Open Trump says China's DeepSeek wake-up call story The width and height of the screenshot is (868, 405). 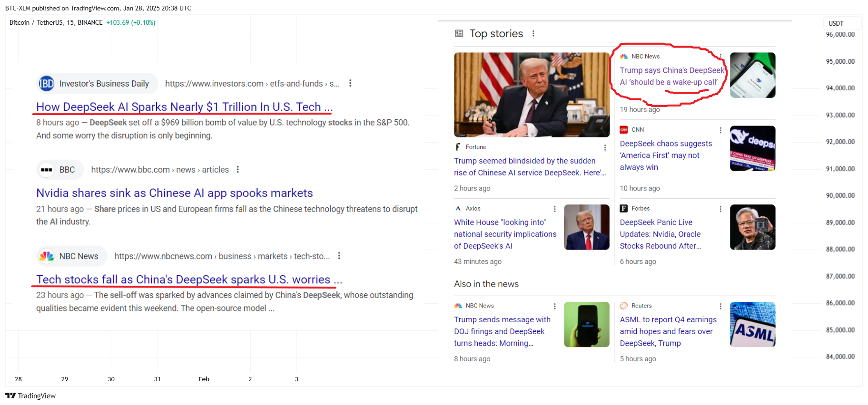pyautogui.click(x=671, y=76)
